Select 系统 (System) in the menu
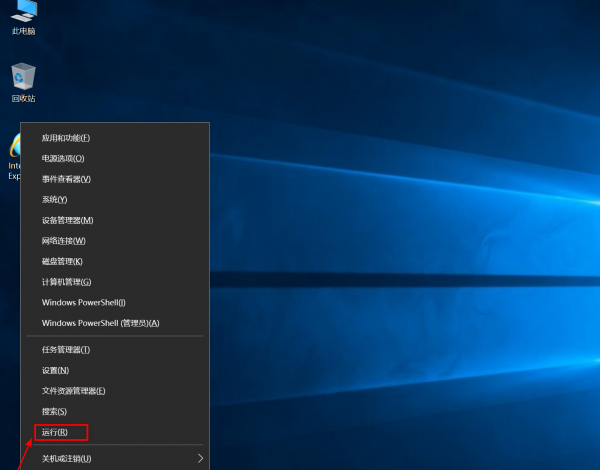The image size is (600, 470). [54, 200]
